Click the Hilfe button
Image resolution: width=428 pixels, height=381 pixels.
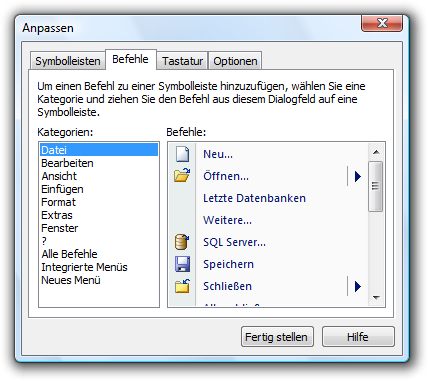pyautogui.click(x=358, y=337)
